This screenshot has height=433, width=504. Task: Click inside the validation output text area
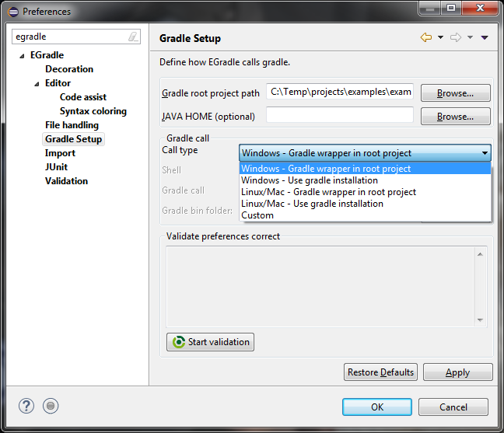click(320, 287)
